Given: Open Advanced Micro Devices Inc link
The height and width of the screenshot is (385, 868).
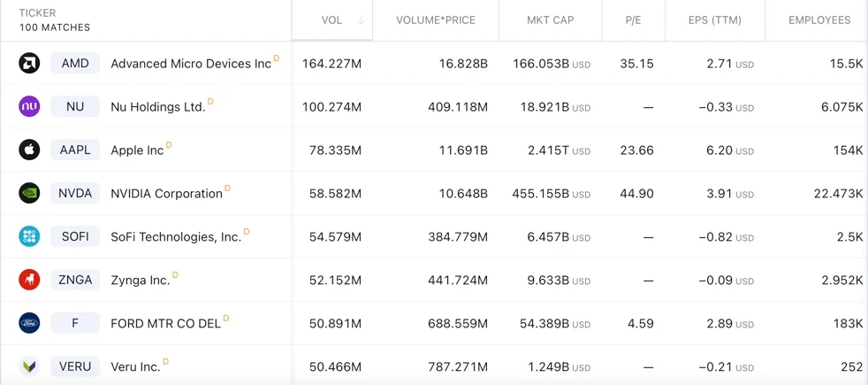Looking at the screenshot, I should (190, 64).
